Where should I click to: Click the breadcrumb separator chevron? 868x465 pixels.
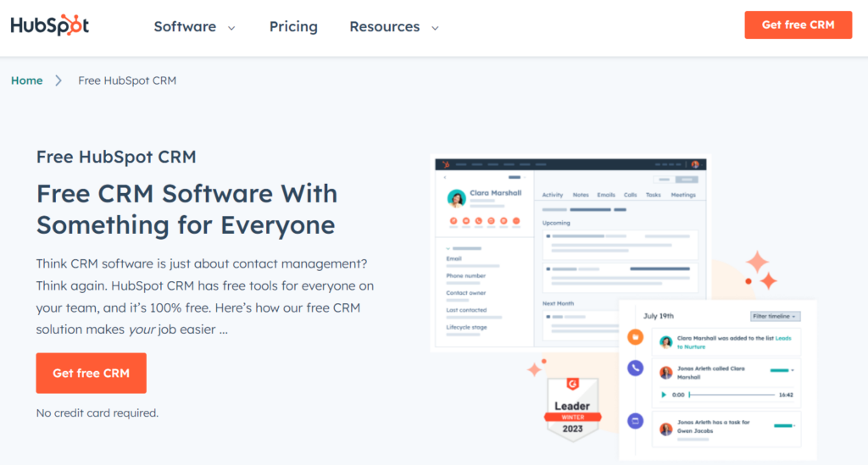[58, 80]
